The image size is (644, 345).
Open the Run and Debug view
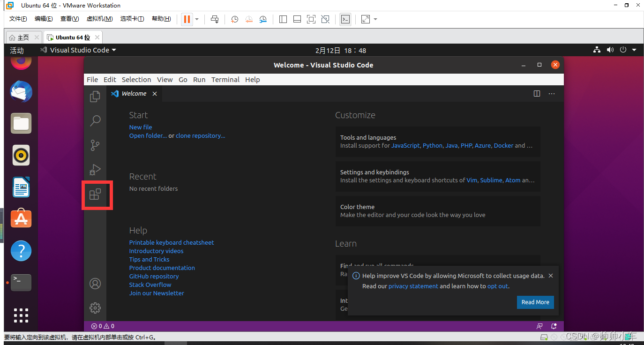95,169
